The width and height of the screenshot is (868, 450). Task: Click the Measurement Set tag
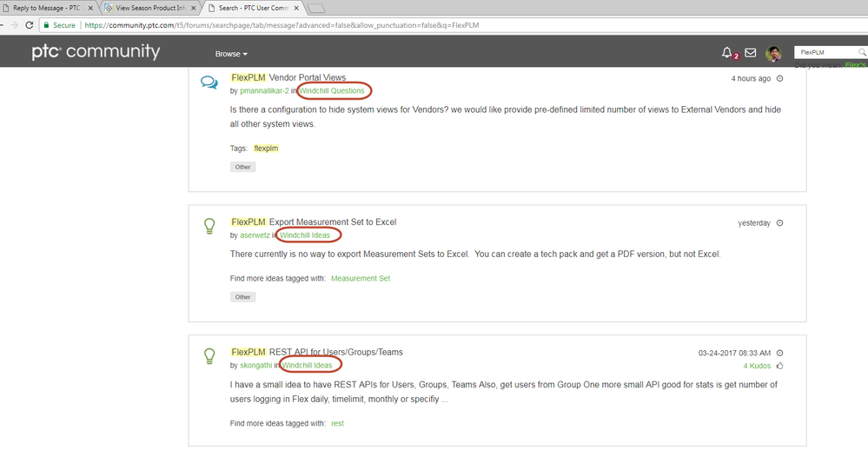361,278
